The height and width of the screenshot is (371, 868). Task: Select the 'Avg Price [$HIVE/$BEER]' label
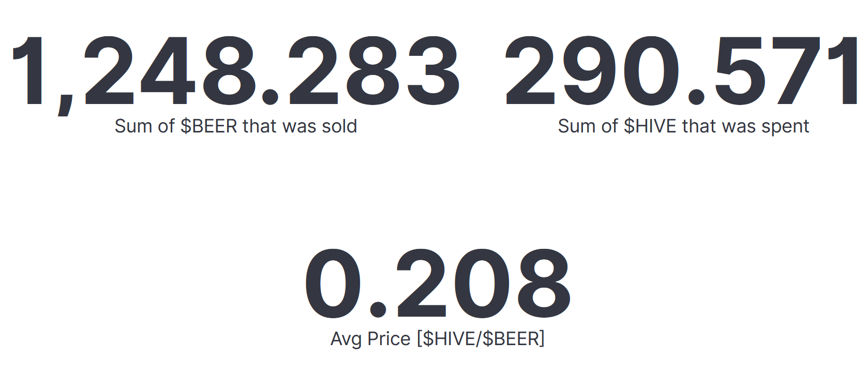pos(438,339)
